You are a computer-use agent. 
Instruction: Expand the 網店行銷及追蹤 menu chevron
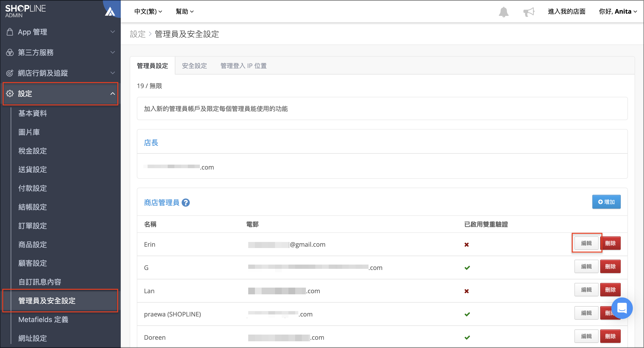click(x=113, y=73)
